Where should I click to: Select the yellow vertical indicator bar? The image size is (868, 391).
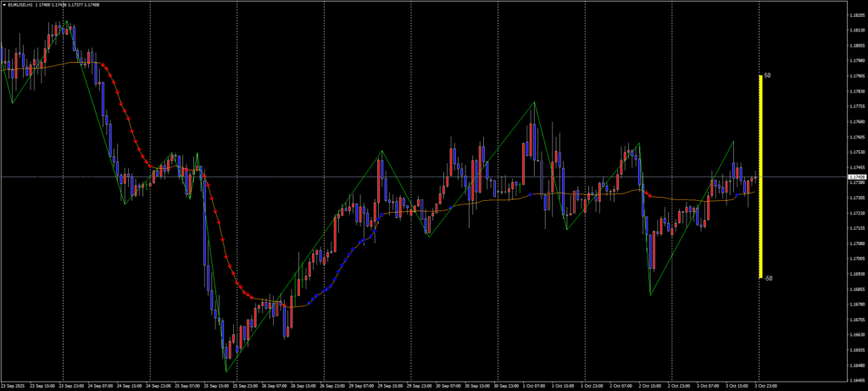pos(760,176)
